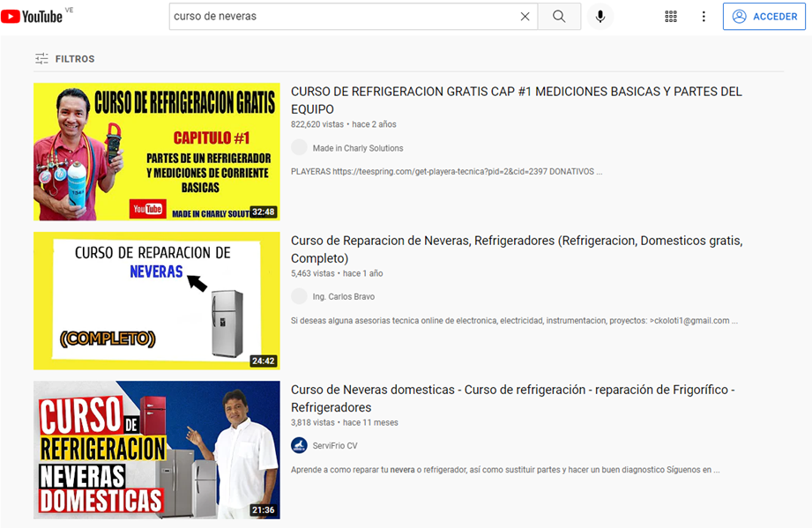Open the CURSO DE REFRIGERACION GRATIS thumbnail

point(157,152)
